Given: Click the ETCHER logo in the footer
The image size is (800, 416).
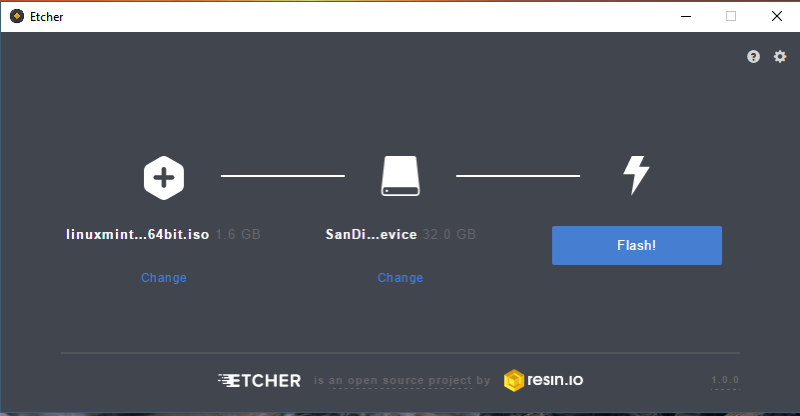Looking at the screenshot, I should 259,381.
